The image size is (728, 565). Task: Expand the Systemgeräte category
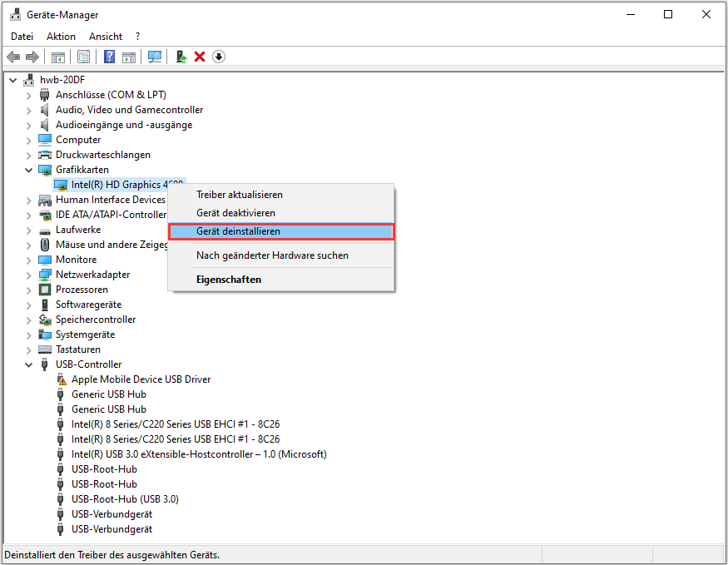tap(29, 335)
